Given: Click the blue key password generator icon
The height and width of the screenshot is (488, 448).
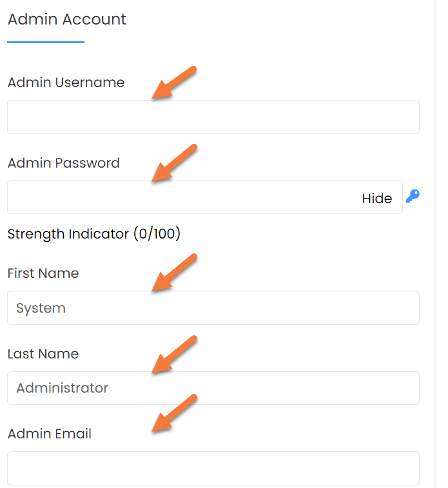Looking at the screenshot, I should pyautogui.click(x=413, y=197).
